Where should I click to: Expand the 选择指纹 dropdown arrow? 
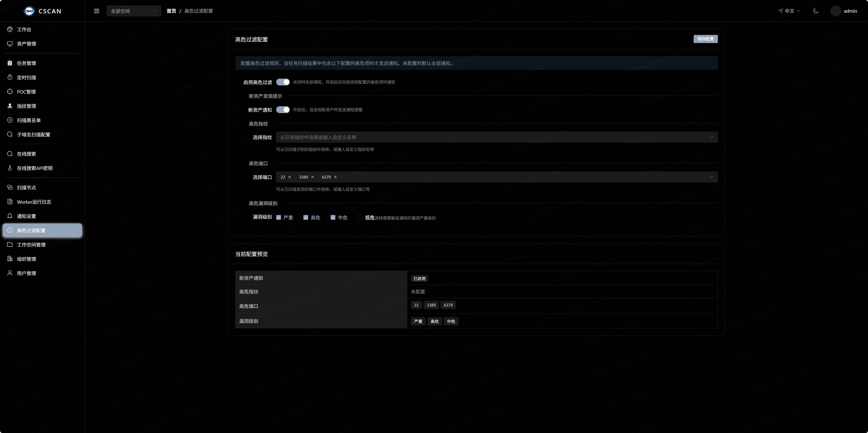click(x=711, y=137)
